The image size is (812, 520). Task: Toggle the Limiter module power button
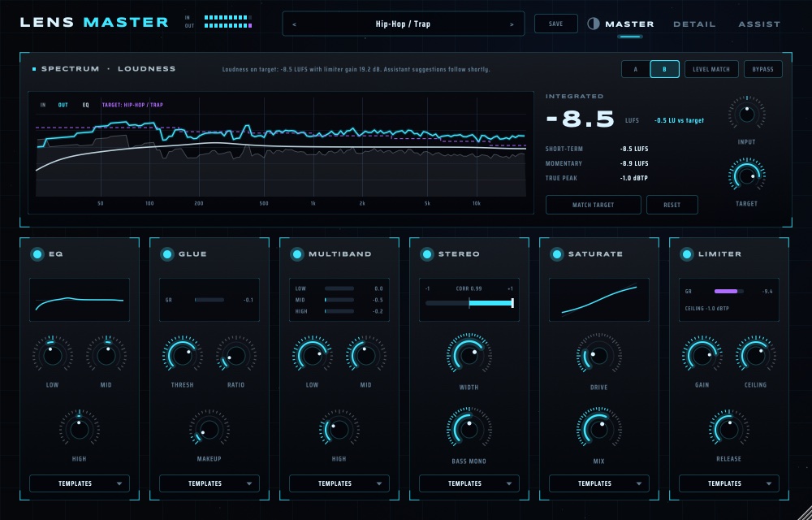687,254
